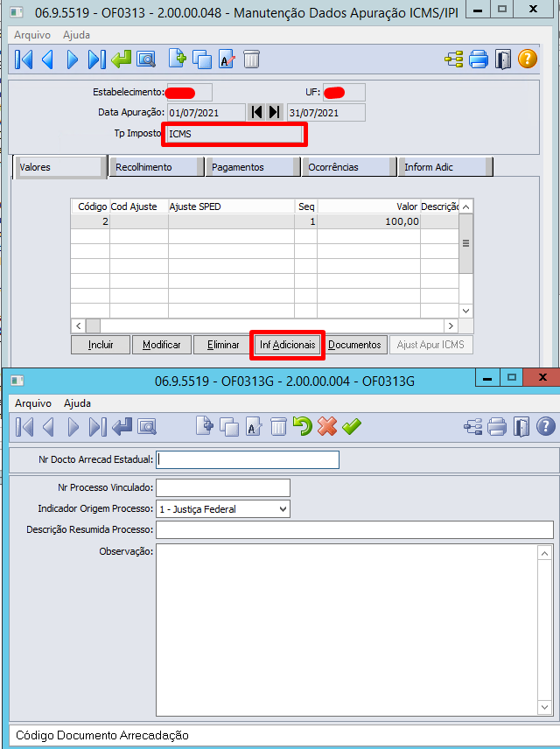Exit door icon in OF0313 window
This screenshot has height=749, width=560.
[502, 59]
